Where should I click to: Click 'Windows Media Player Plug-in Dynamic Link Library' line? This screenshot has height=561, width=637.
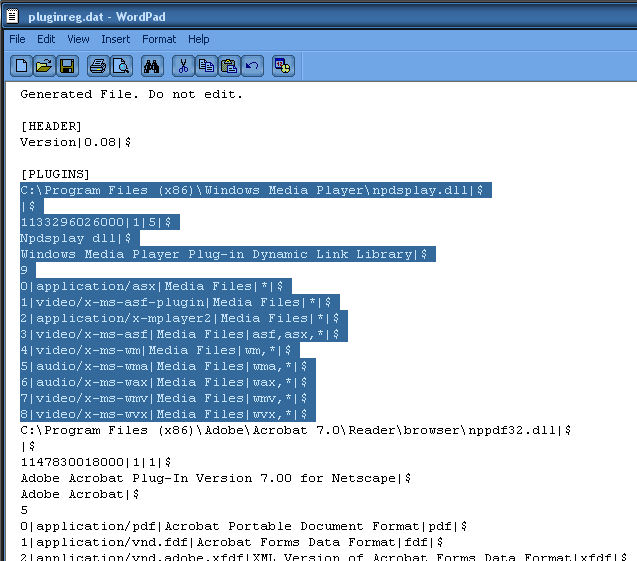click(224, 254)
